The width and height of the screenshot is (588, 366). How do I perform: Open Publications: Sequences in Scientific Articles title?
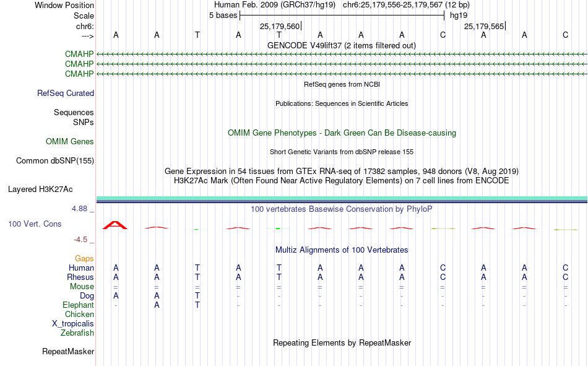pyautogui.click(x=342, y=103)
